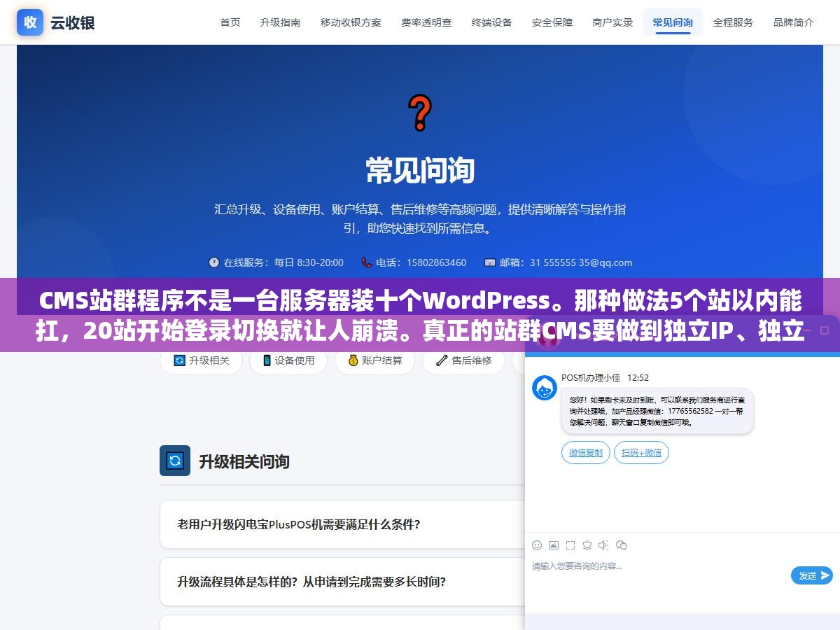Click the 常见问询 hero heading
This screenshot has height=630, width=840.
pos(420,170)
